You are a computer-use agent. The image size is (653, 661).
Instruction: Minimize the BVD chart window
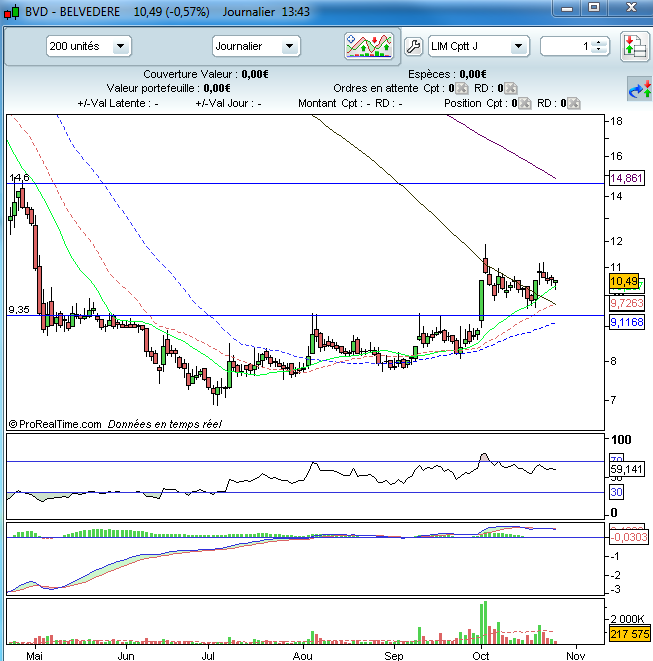[567, 8]
